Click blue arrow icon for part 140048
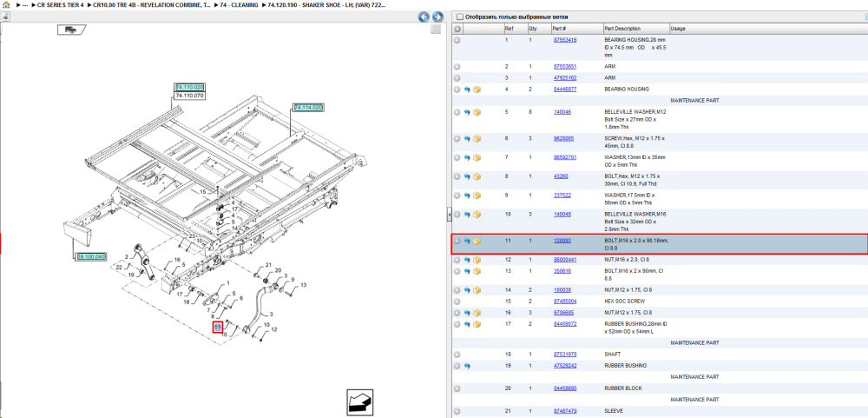The height and width of the screenshot is (418, 868). [467, 214]
